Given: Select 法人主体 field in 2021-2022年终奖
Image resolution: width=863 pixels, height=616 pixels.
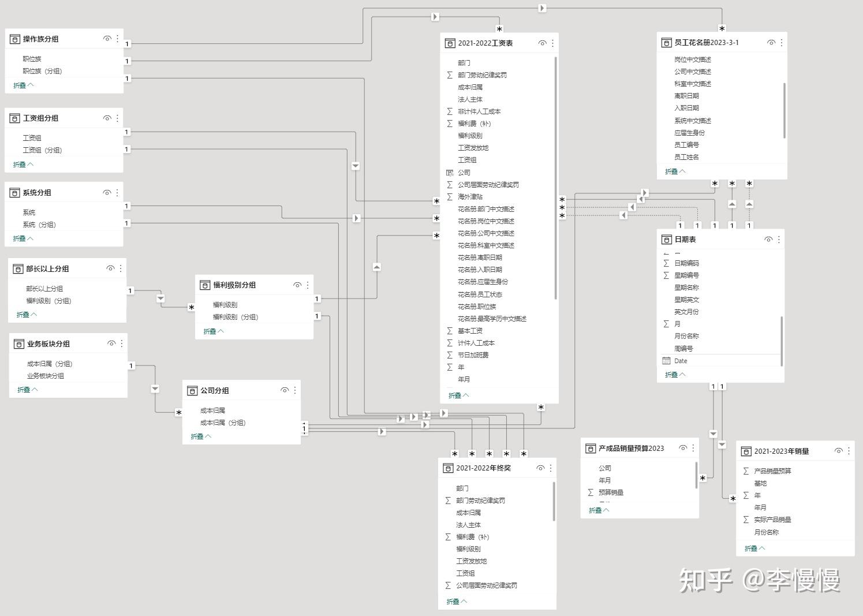Looking at the screenshot, I should (x=468, y=525).
